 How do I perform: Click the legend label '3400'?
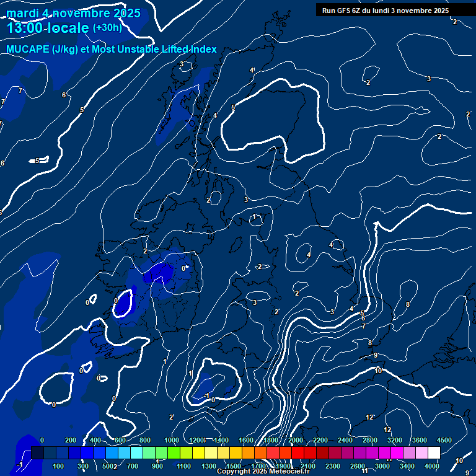[x=407, y=466]
